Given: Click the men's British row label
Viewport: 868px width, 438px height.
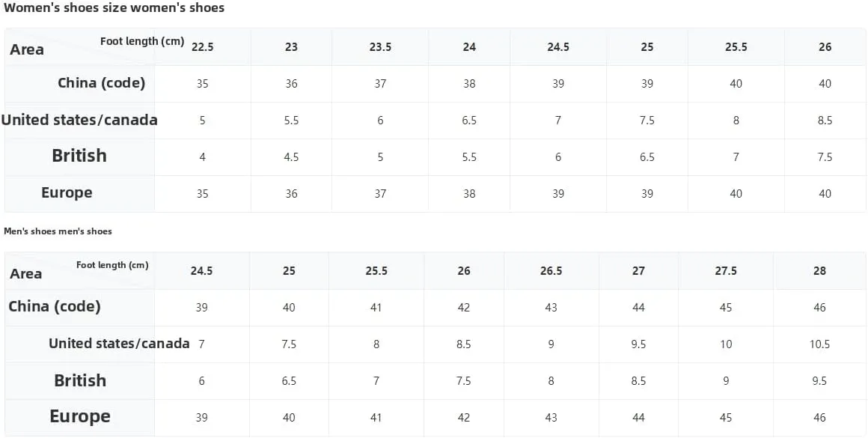Looking at the screenshot, I should [80, 380].
